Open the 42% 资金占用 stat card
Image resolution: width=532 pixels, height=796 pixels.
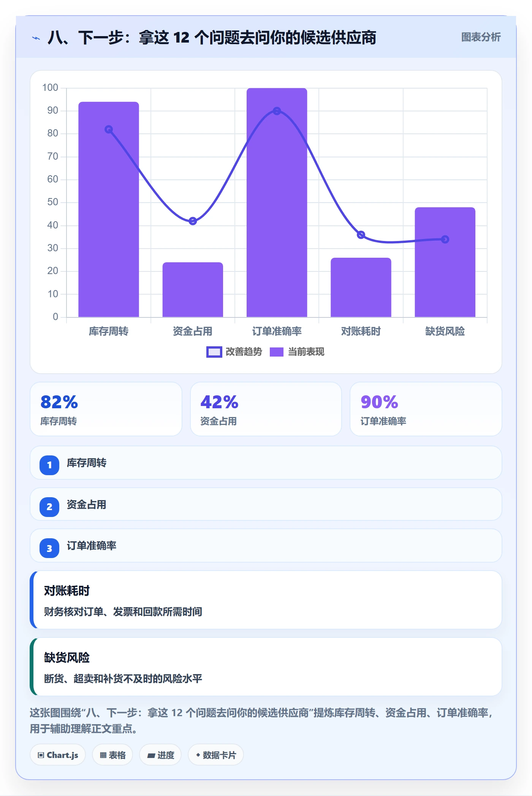coord(266,409)
